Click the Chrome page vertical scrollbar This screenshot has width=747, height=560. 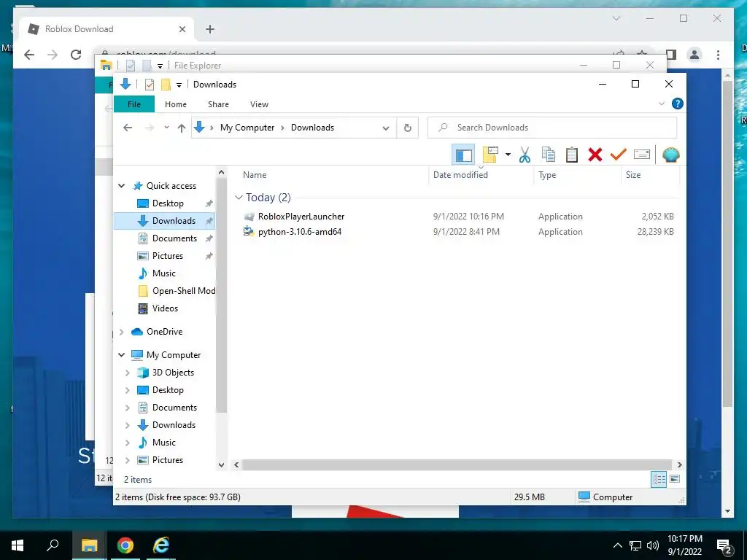[727, 244]
